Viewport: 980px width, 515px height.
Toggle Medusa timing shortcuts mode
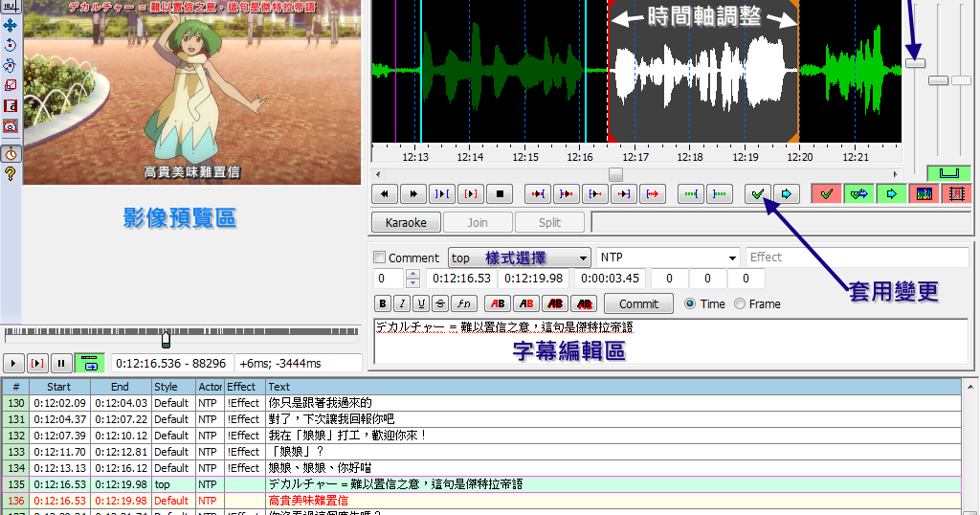tap(956, 193)
